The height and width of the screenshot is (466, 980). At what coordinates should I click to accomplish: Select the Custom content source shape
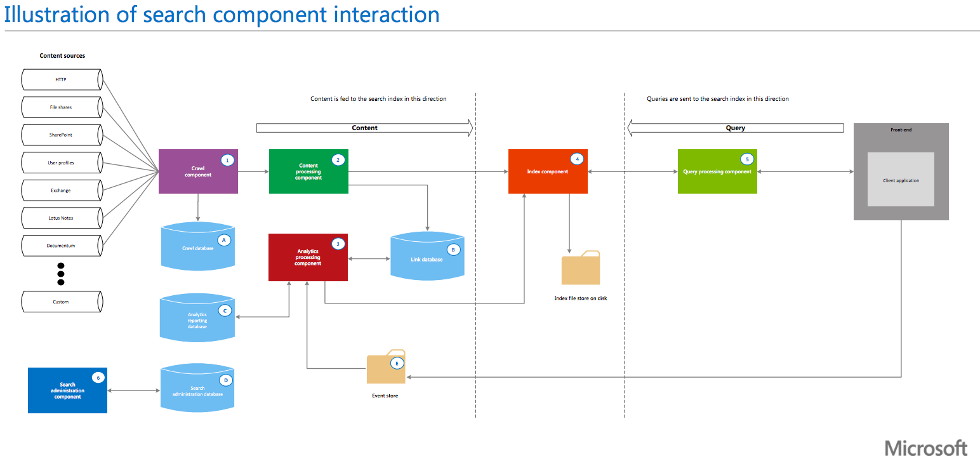click(x=62, y=302)
